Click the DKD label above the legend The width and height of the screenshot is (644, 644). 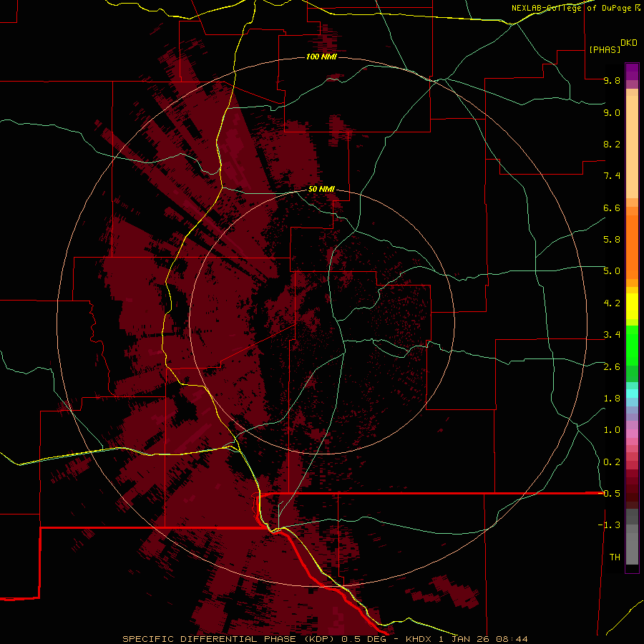tap(629, 43)
